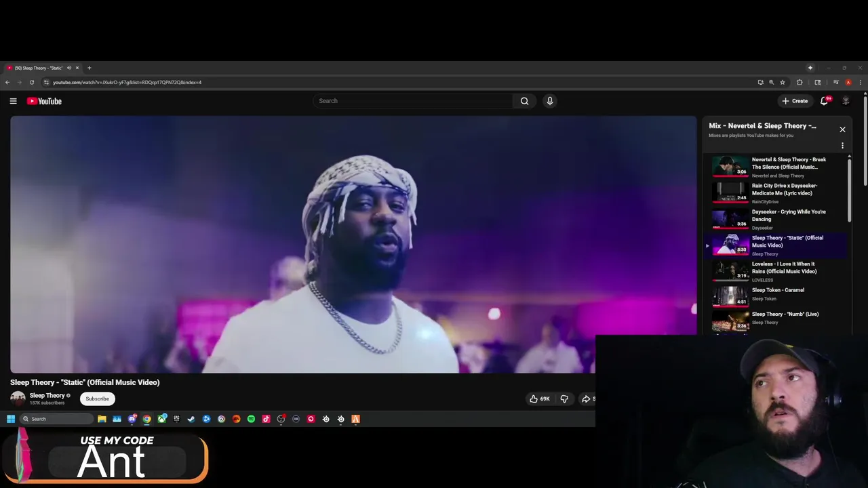
Task: Open Steam from the taskbar
Action: point(191,419)
